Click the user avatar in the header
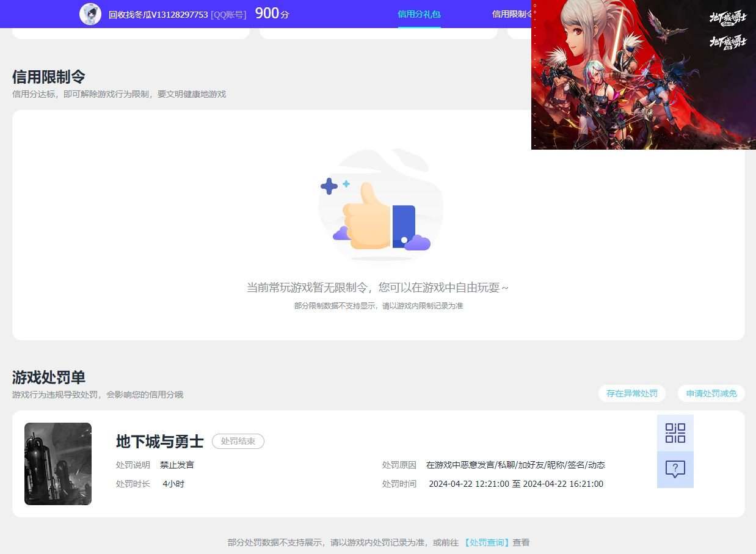 90,13
